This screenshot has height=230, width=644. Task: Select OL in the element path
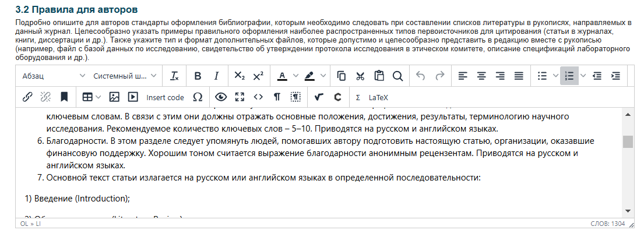tap(24, 224)
